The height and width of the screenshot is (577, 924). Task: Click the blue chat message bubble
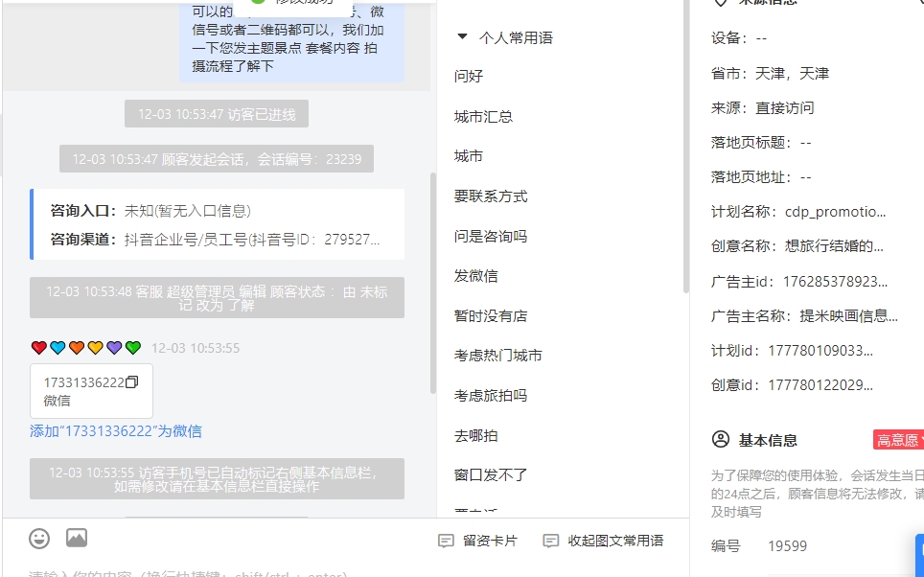coord(291,40)
